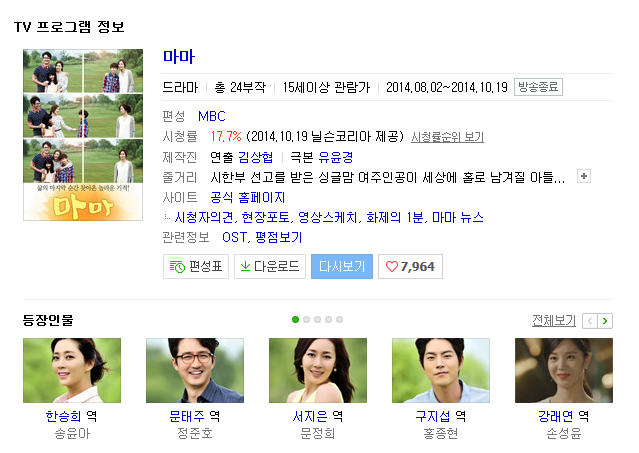Open the 마마 drama poster image
The image size is (639, 453).
(83, 135)
